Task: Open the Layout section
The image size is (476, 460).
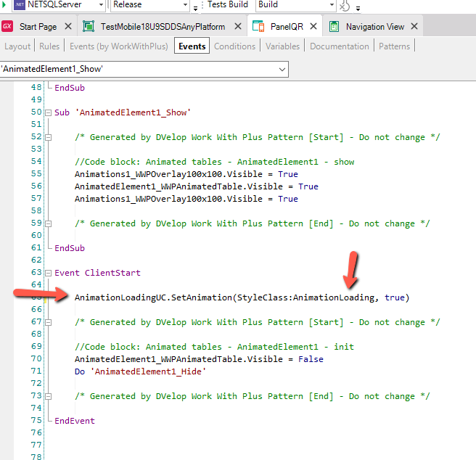Action: point(17,46)
